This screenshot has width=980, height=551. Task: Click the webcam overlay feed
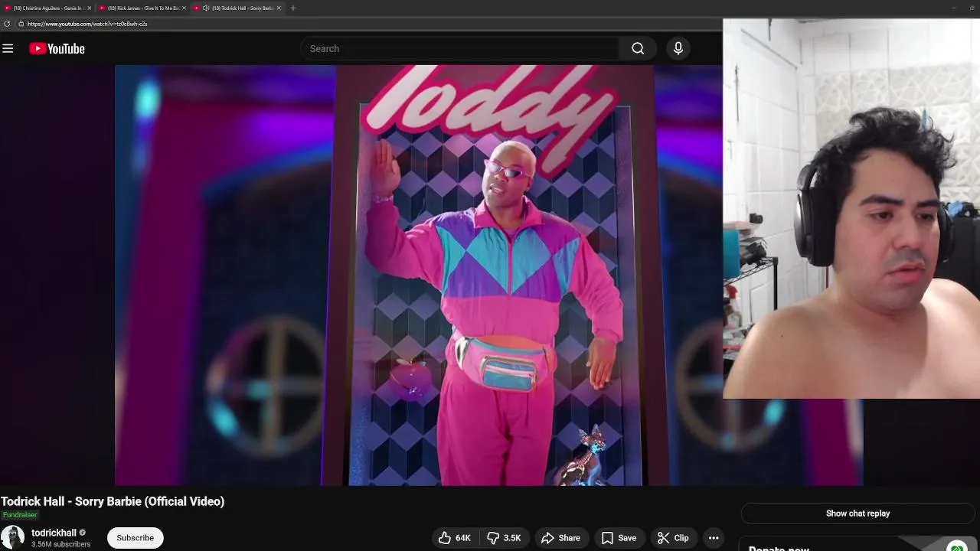point(851,209)
